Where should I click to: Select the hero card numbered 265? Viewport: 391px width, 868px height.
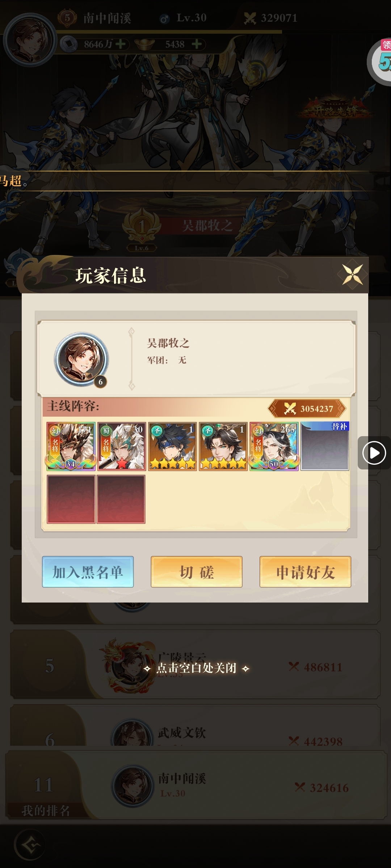pyautogui.click(x=274, y=446)
